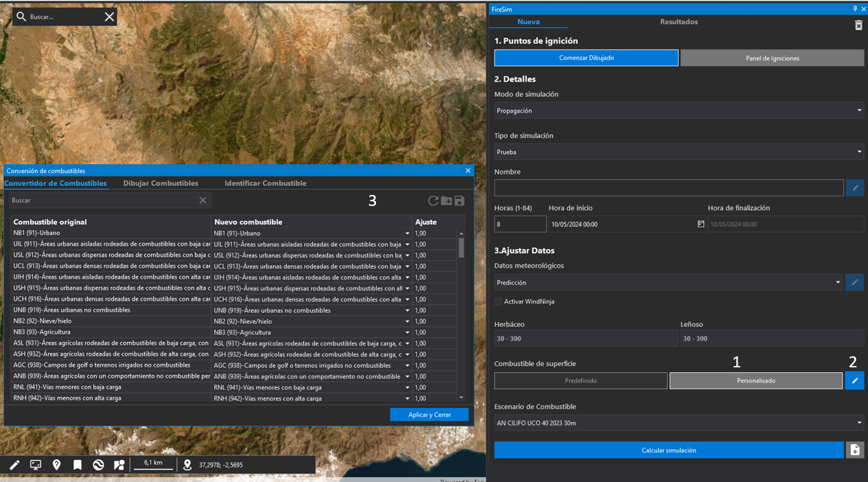Open Nuevo combustible dropdown for NB1 (91)-Urbano
This screenshot has height=482, width=868.
tap(407, 233)
